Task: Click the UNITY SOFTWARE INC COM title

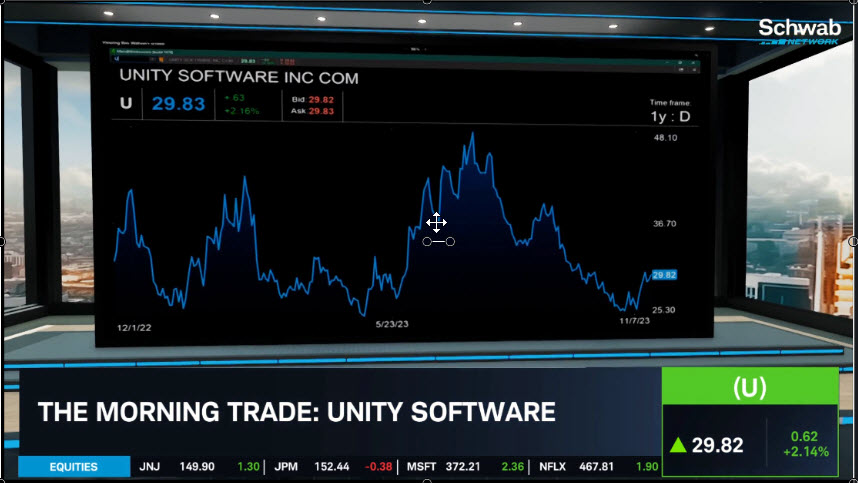Action: coord(239,77)
